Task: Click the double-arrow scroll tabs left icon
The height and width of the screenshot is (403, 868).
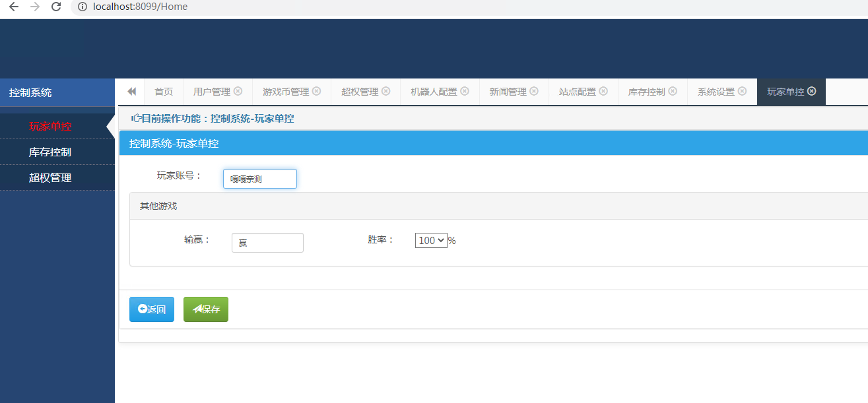Action: [131, 92]
